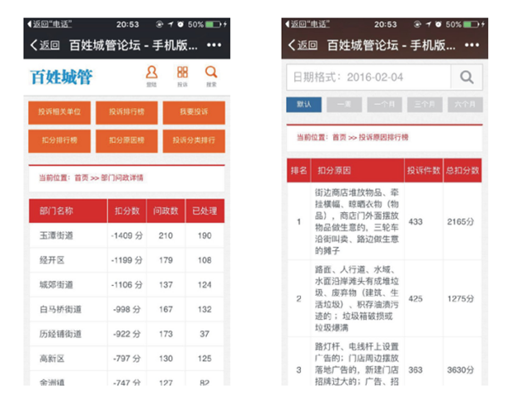This screenshot has width=532, height=409.
Task: Go back with 返回 arrow on left phone
Action: coord(45,45)
